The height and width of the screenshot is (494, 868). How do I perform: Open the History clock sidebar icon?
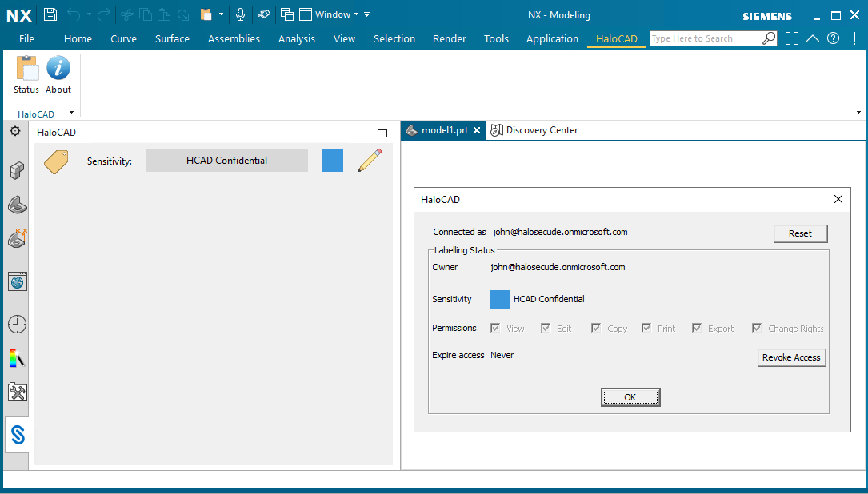pos(17,324)
